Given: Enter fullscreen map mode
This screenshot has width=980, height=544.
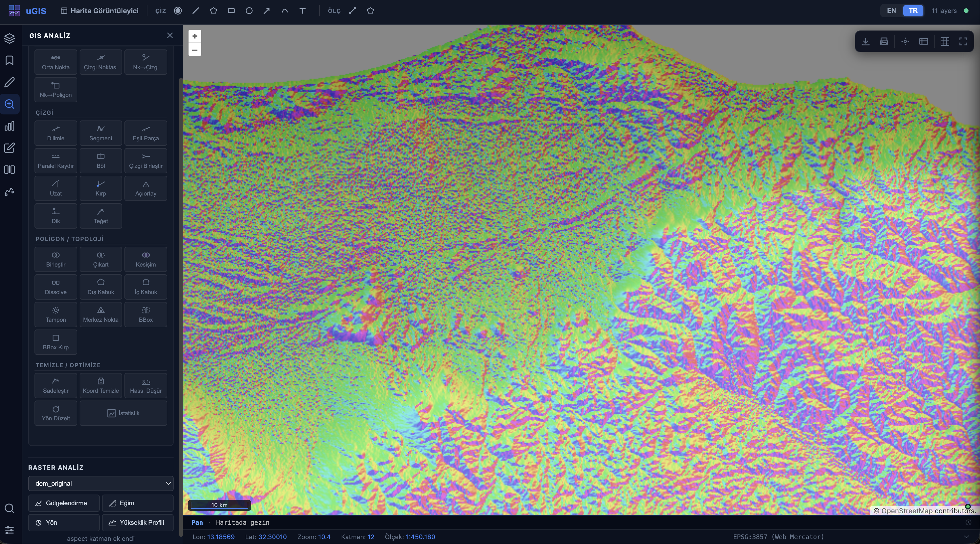Looking at the screenshot, I should click(x=963, y=41).
